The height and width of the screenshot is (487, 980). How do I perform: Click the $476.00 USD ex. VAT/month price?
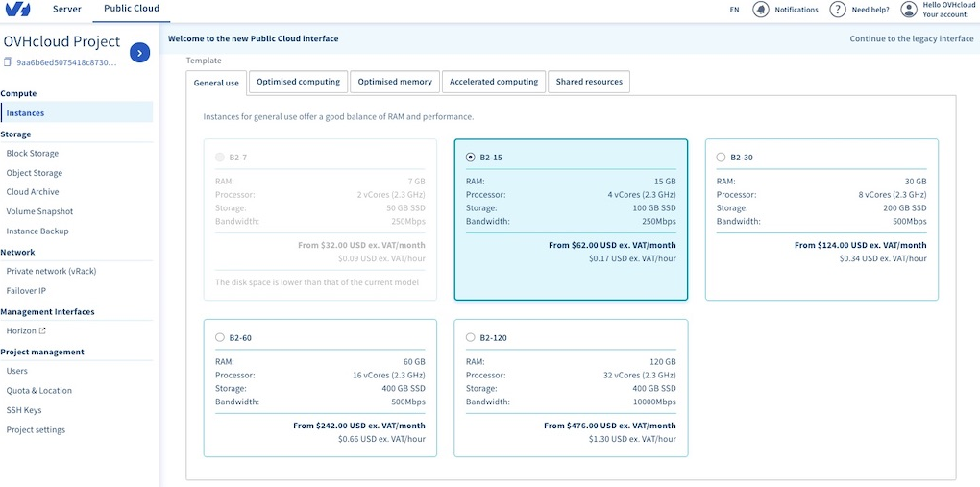coord(610,426)
